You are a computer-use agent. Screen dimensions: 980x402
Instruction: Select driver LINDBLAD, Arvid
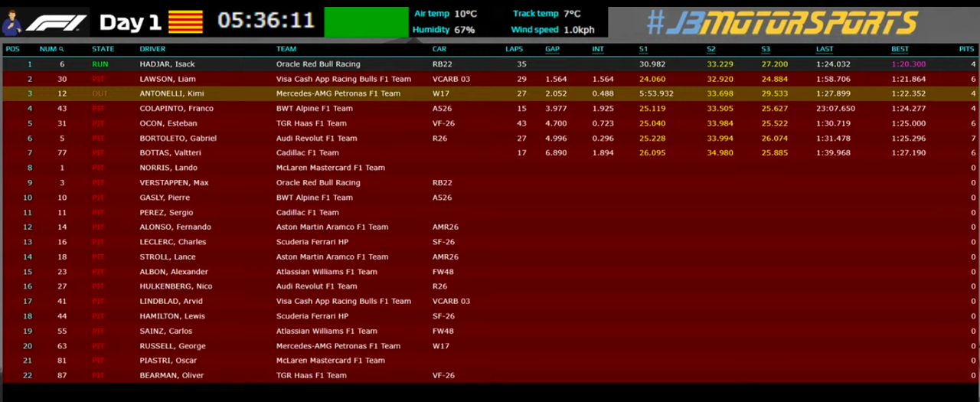(171, 302)
